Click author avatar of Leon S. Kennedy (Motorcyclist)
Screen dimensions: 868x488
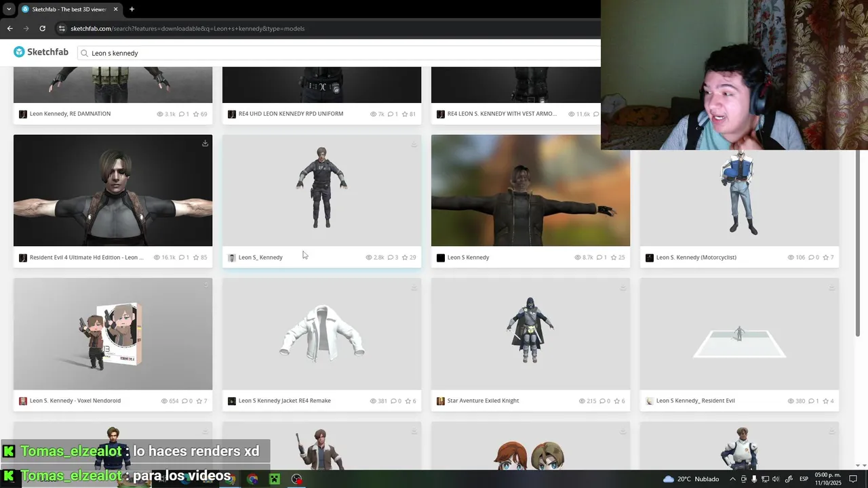click(650, 258)
